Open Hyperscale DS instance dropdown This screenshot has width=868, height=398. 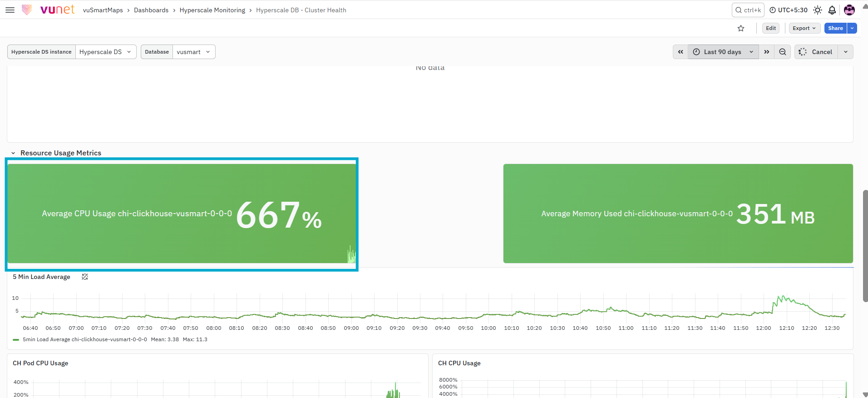click(x=106, y=52)
